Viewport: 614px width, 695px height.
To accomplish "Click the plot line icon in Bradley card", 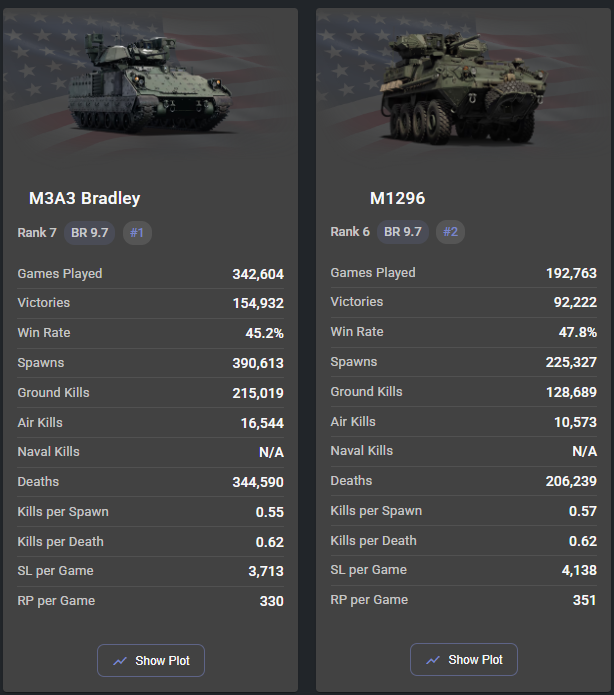I will (120, 661).
